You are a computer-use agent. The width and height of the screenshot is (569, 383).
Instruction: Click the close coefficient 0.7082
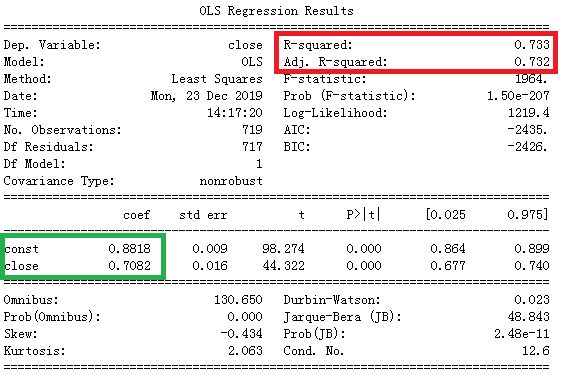tap(130, 266)
